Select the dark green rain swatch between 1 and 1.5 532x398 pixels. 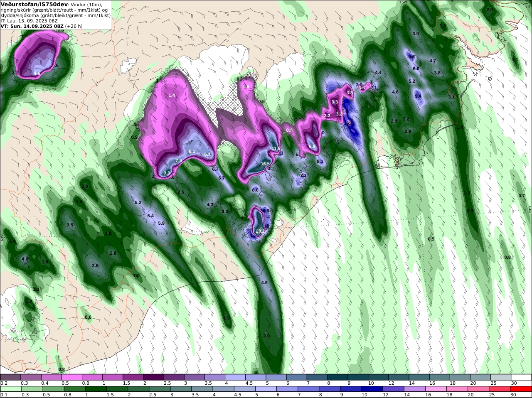pyautogui.click(x=96, y=389)
